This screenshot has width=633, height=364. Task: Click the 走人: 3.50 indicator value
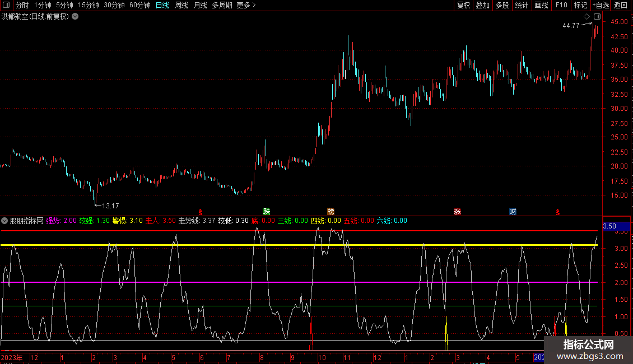coord(161,221)
